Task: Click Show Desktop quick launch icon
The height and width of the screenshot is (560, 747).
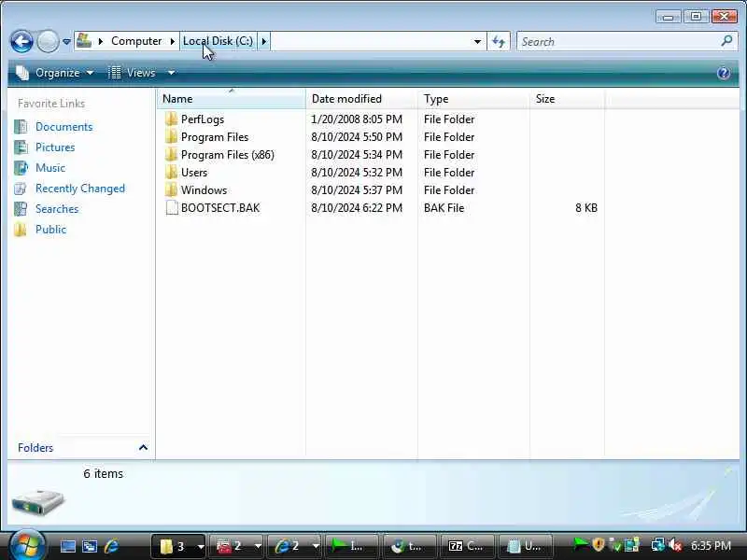Action: coord(67,546)
